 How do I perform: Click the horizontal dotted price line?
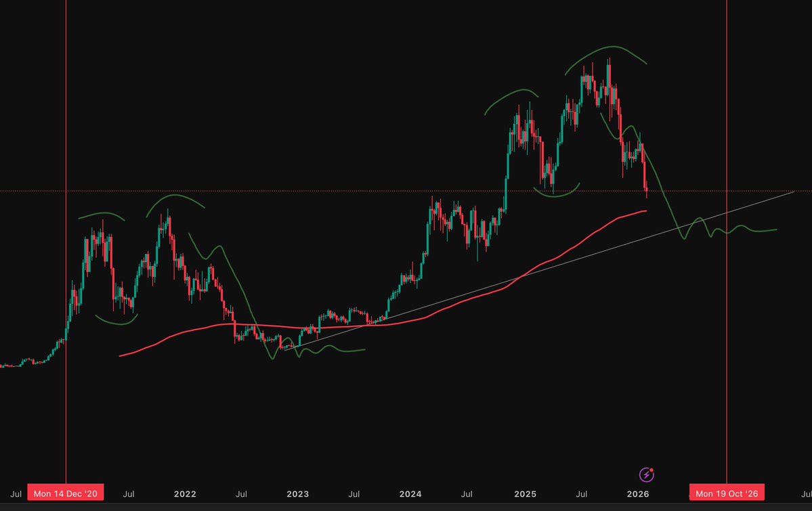tap(271, 192)
